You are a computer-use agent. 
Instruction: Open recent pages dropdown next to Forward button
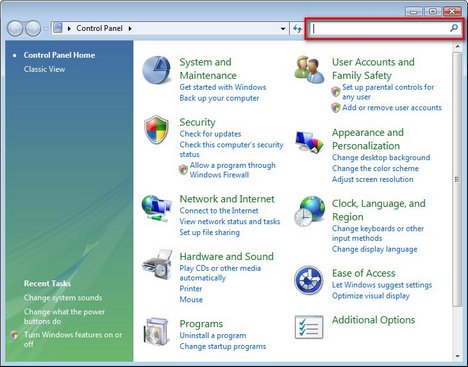46,29
